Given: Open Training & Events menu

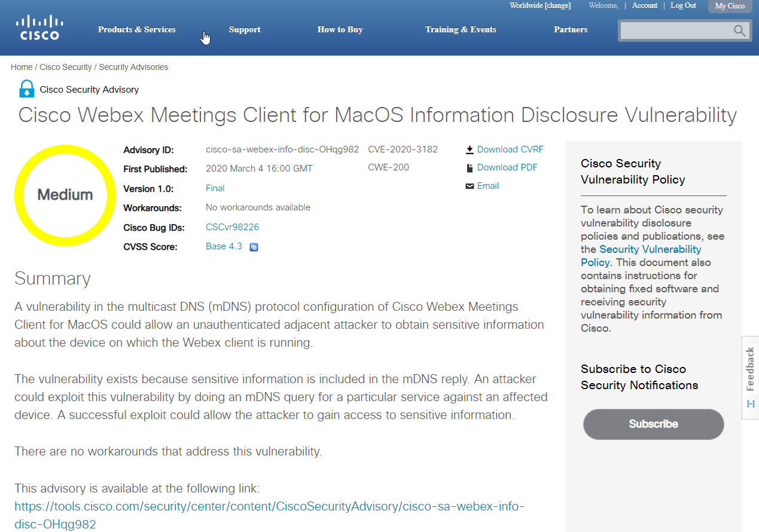Looking at the screenshot, I should click(461, 29).
